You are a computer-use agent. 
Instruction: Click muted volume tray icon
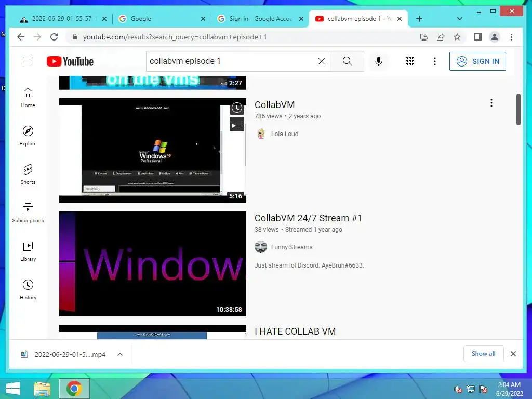pyautogui.click(x=458, y=389)
